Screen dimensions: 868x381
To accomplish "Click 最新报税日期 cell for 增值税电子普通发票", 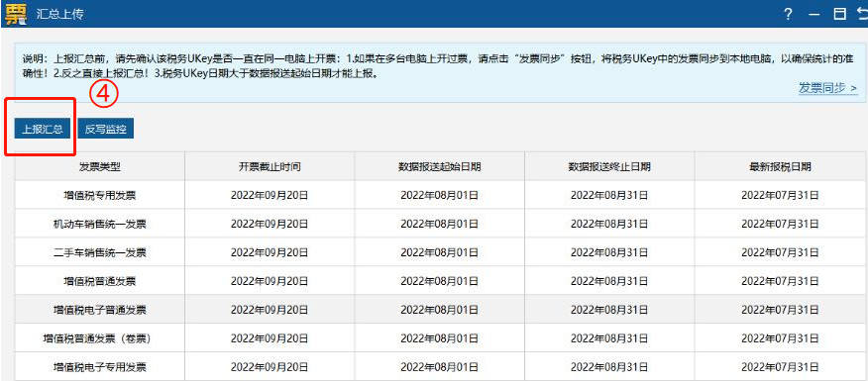I will [x=780, y=310].
